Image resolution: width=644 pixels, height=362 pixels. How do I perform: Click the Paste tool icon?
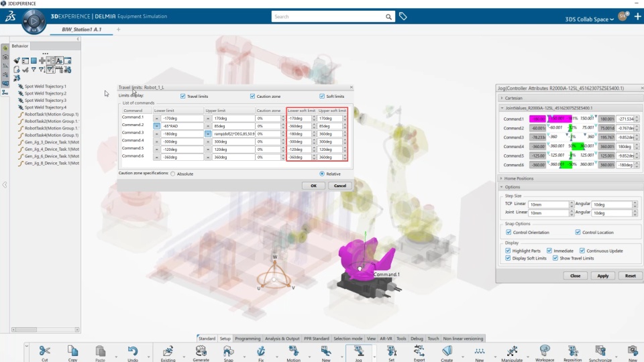[100, 351]
